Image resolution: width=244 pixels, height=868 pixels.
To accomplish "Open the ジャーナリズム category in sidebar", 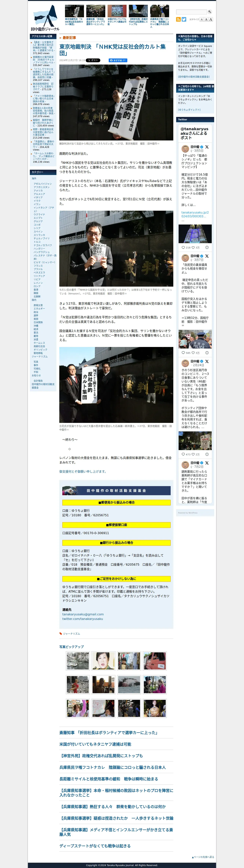I will (x=40, y=356).
